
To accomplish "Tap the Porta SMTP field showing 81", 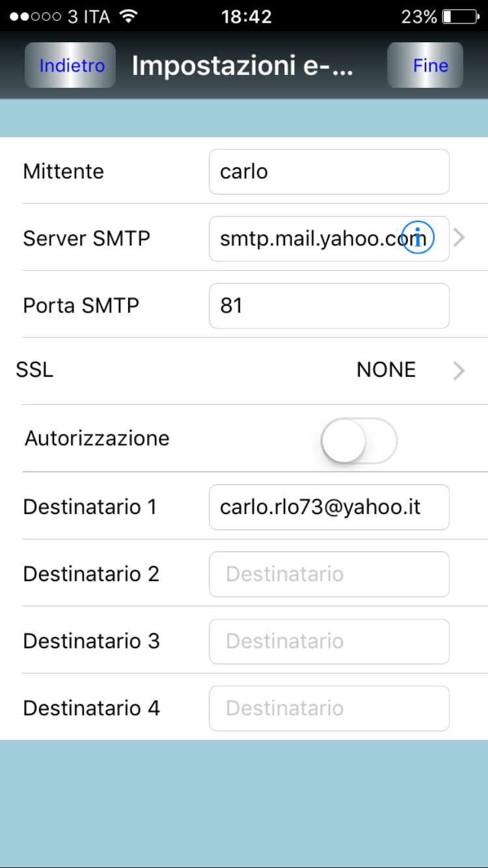I will [x=329, y=306].
